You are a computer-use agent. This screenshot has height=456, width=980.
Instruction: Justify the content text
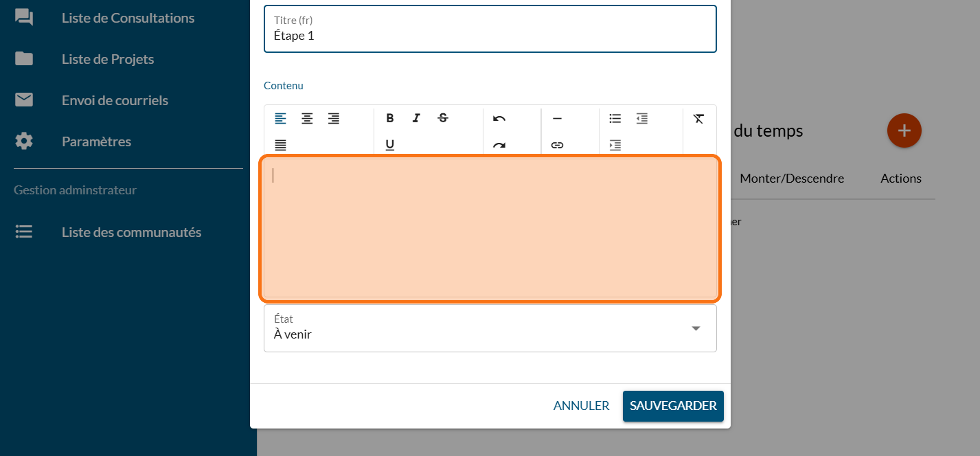(280, 145)
